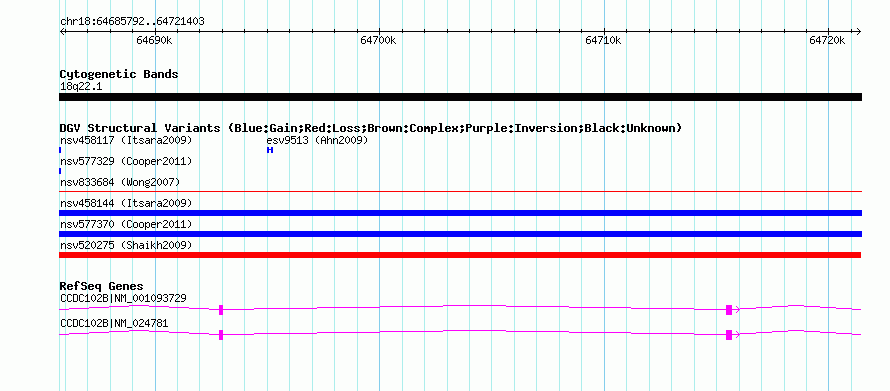Click the nsv458117 (Itsara2009) variant label

click(126, 140)
